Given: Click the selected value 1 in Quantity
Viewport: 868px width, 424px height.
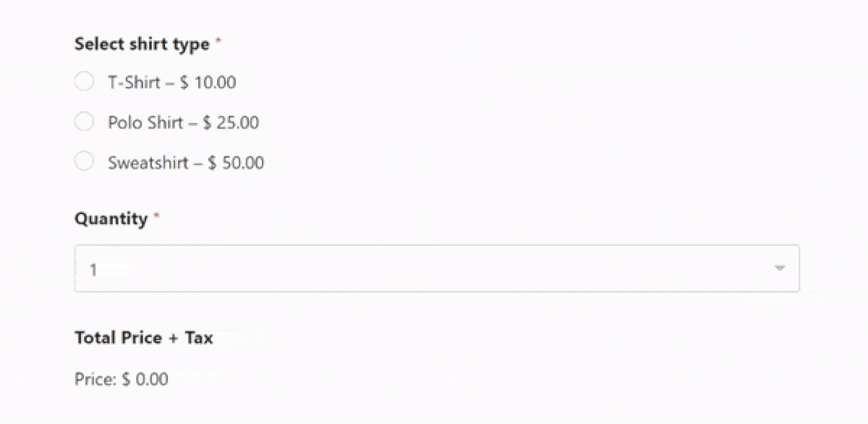Looking at the screenshot, I should coord(93,270).
